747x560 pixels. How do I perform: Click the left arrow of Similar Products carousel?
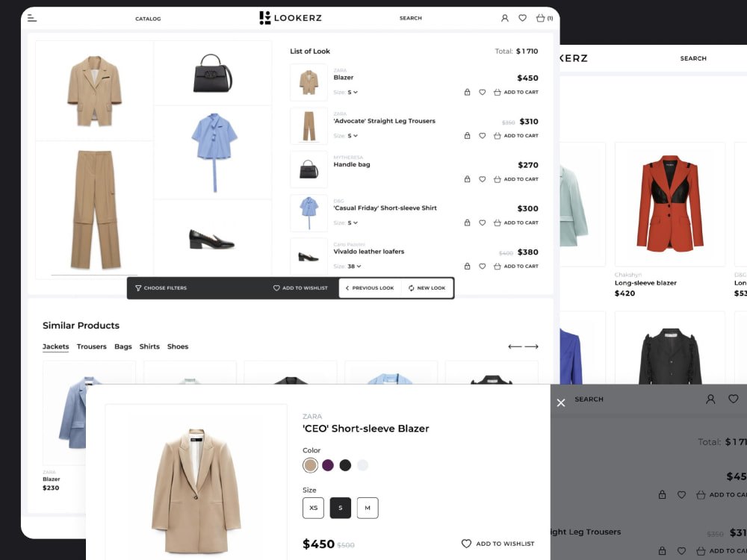tap(515, 346)
